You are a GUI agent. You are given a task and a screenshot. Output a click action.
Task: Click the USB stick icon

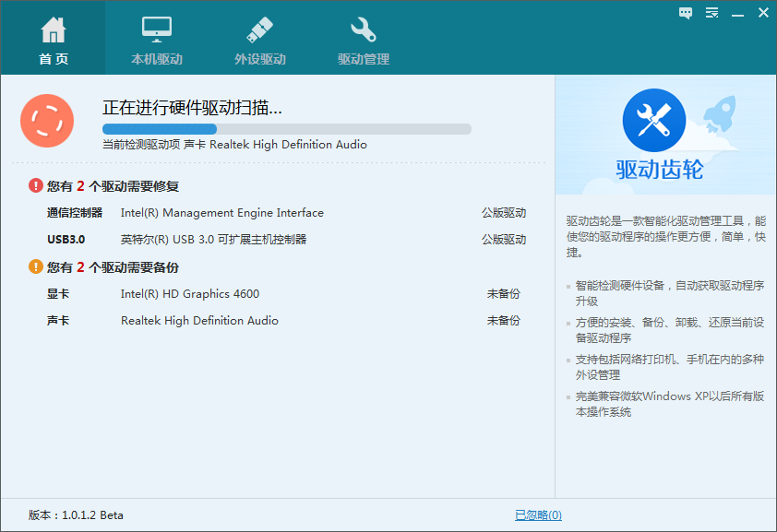click(260, 30)
